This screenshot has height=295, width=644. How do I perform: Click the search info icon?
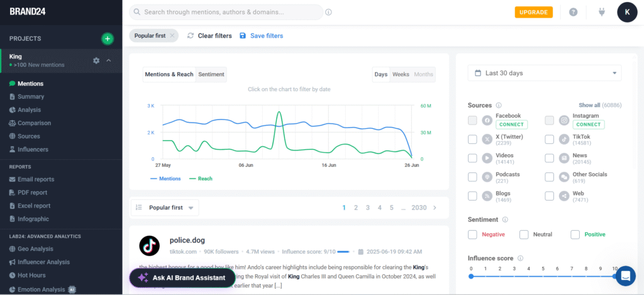[328, 13]
